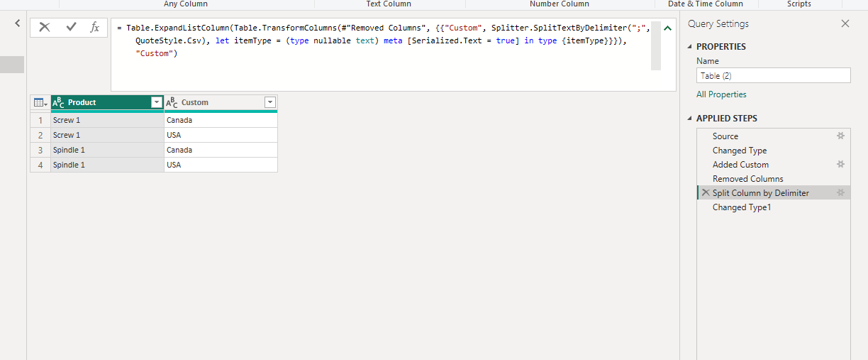This screenshot has width=868, height=360.
Task: Select the Custom column header
Action: point(221,103)
